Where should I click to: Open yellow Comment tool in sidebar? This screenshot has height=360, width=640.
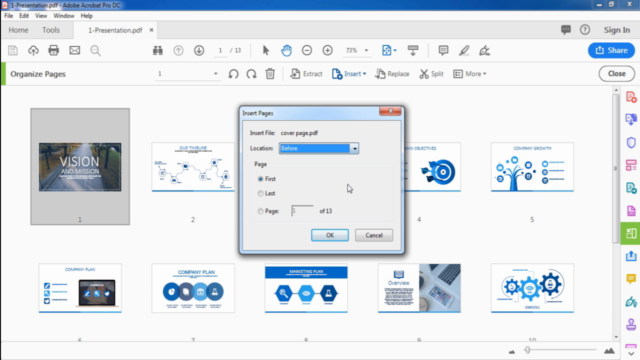point(631,279)
